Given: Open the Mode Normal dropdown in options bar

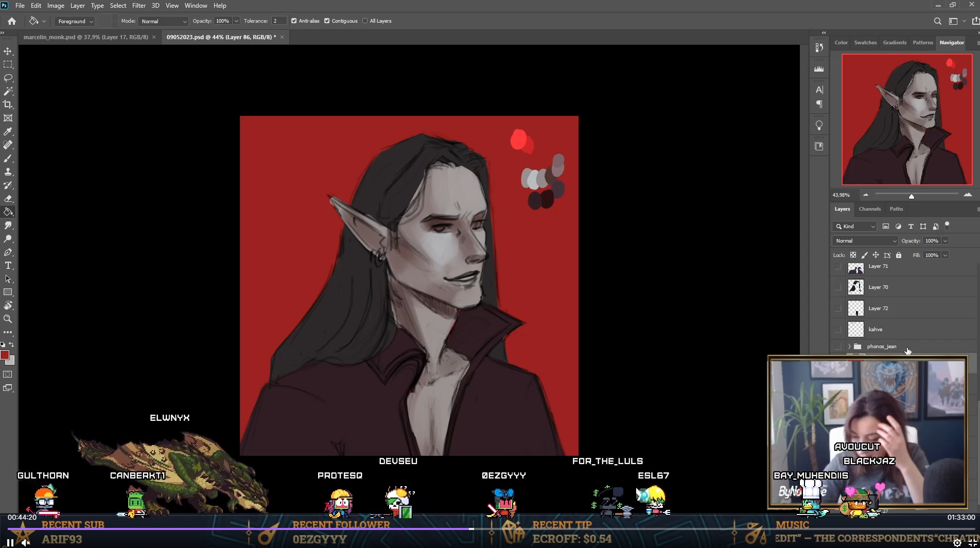Looking at the screenshot, I should point(163,21).
